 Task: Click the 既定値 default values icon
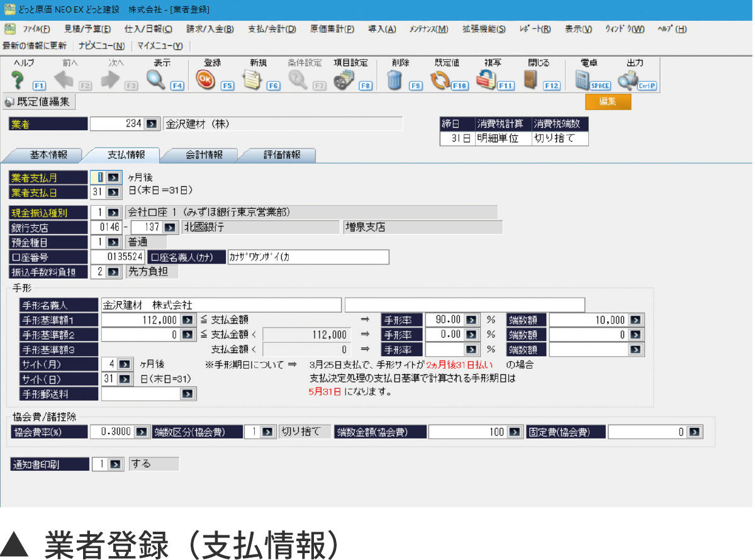(439, 80)
